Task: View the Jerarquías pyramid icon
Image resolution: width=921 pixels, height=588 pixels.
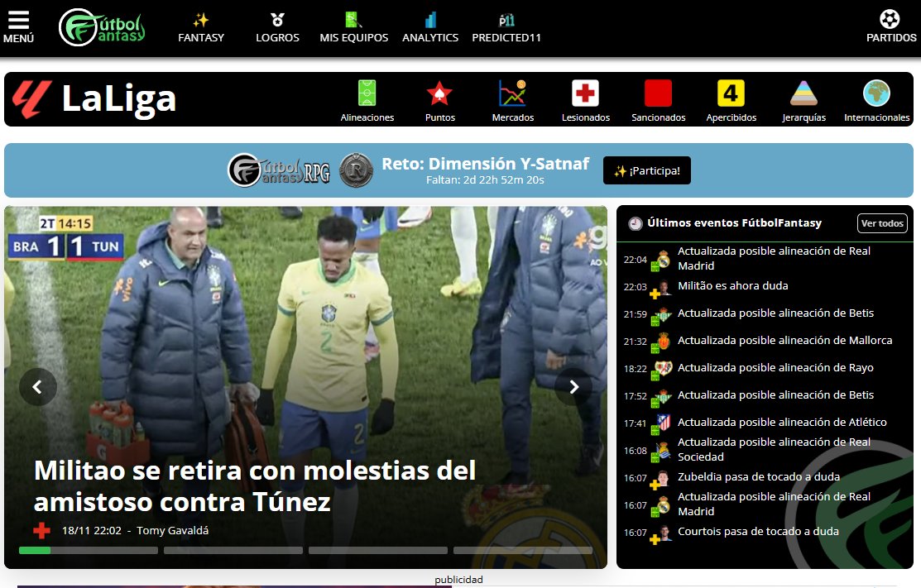Action: (x=803, y=98)
